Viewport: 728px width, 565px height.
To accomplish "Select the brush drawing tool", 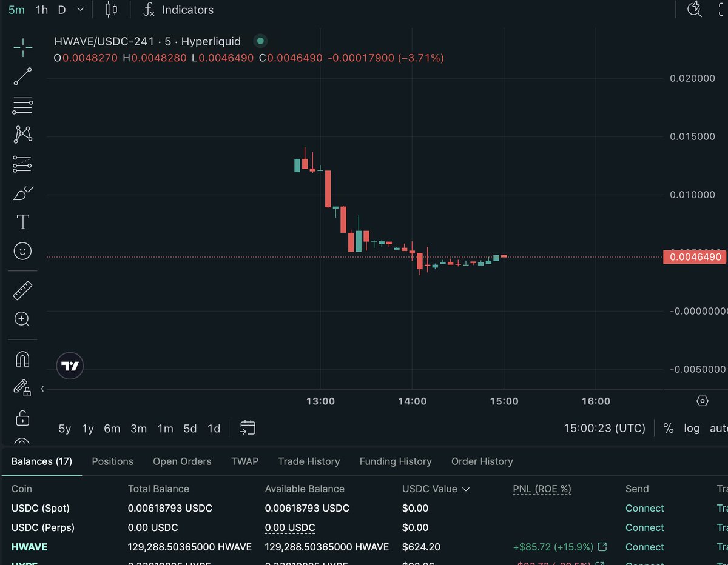I will (22, 193).
